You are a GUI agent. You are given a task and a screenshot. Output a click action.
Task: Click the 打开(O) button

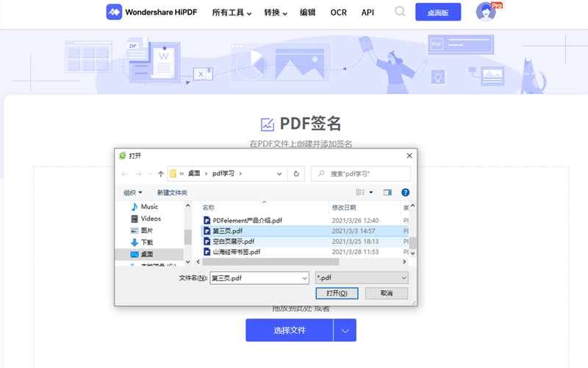(336, 293)
